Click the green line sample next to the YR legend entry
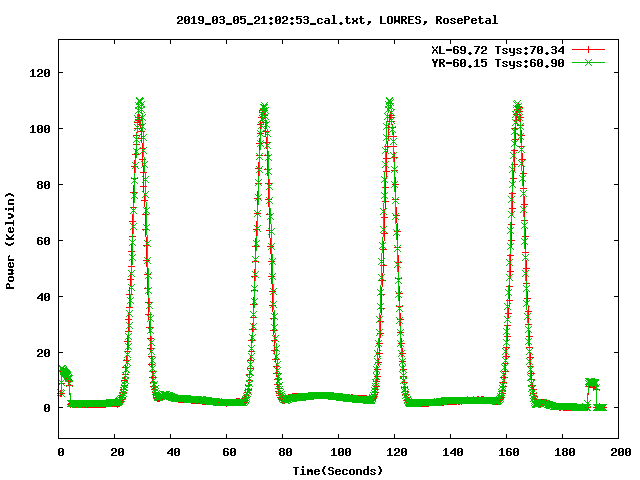 [588, 62]
